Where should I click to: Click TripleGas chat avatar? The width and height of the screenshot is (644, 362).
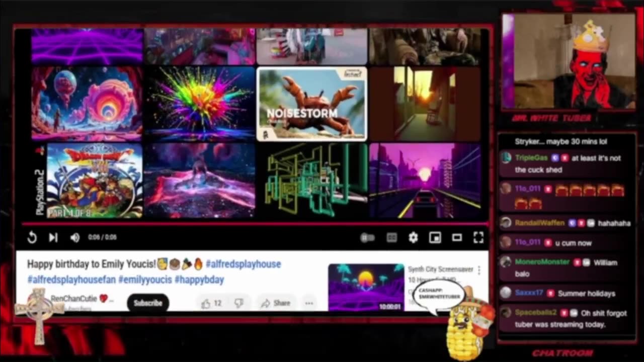506,158
